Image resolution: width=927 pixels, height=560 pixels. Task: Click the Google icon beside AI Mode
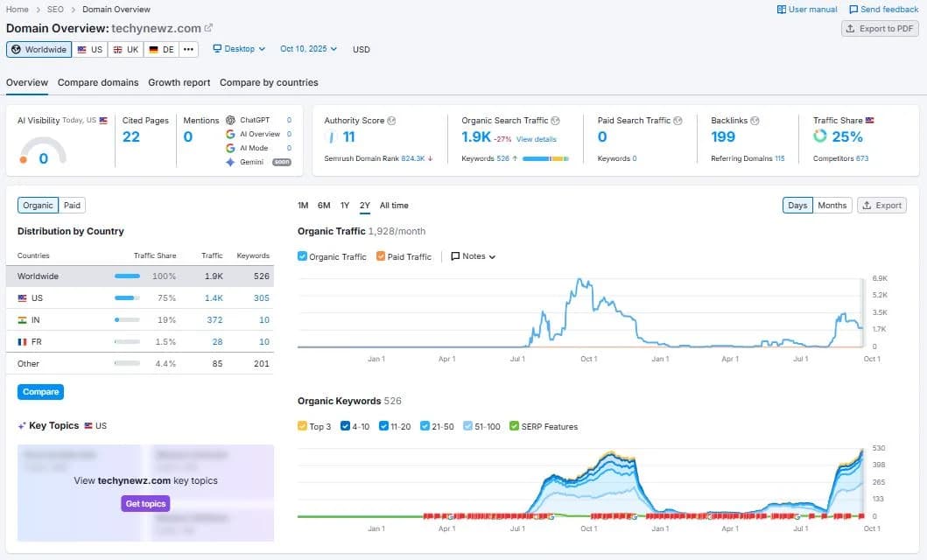pyautogui.click(x=230, y=148)
